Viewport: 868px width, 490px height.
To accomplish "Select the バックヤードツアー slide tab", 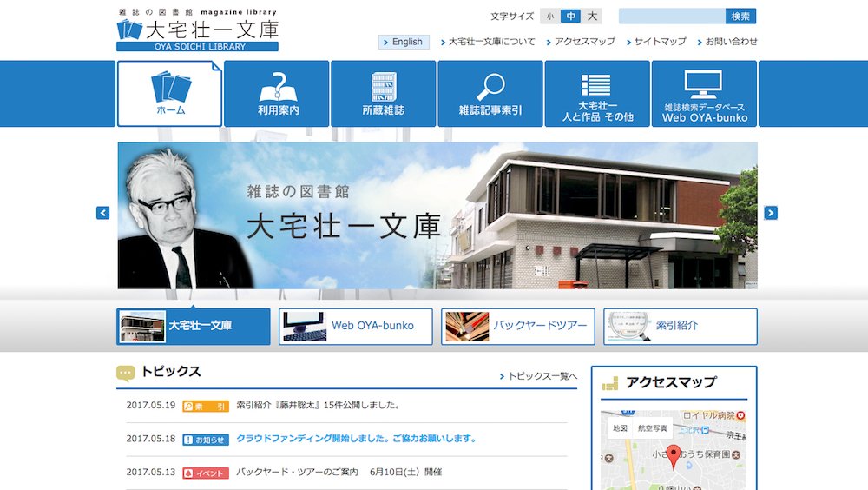I will tap(517, 327).
